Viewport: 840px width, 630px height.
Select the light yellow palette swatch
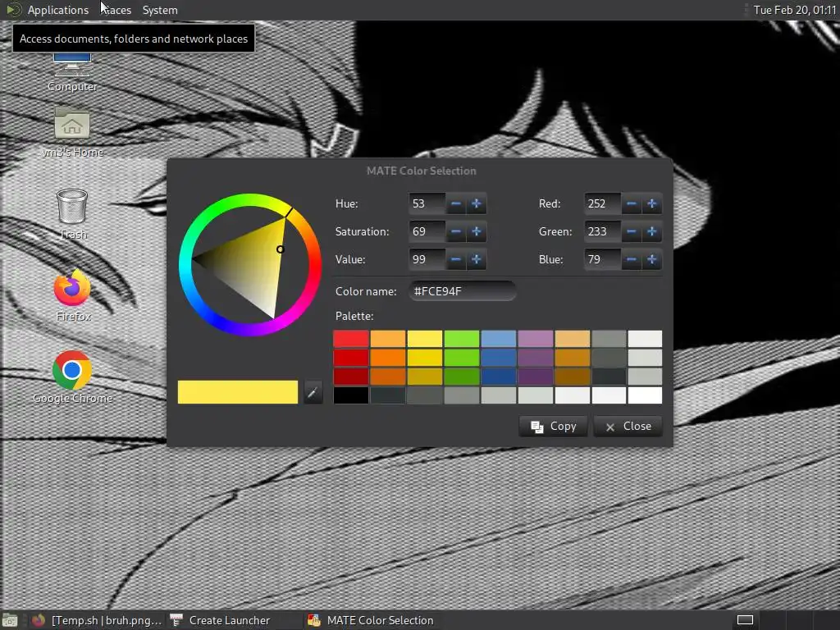[x=425, y=339]
